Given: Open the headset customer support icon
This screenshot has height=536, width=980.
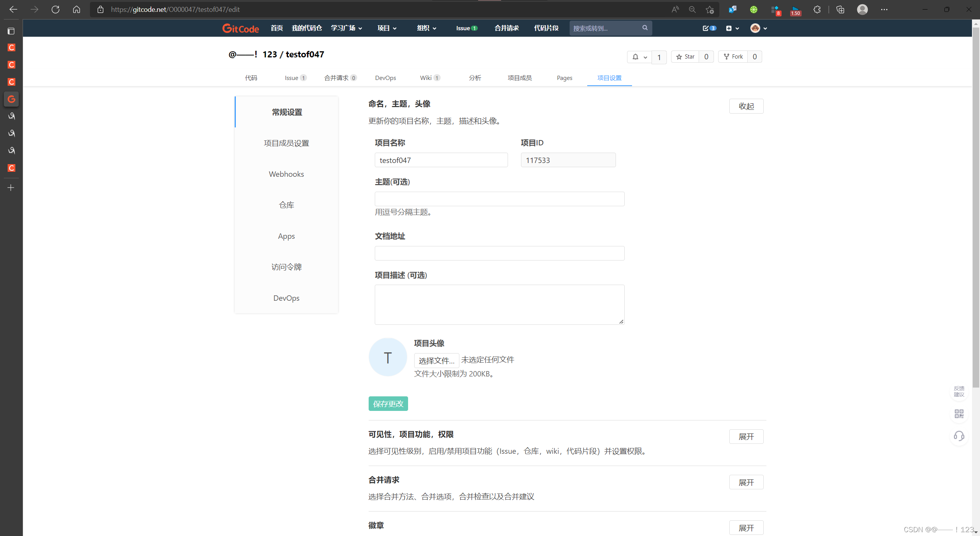Looking at the screenshot, I should click(x=959, y=436).
